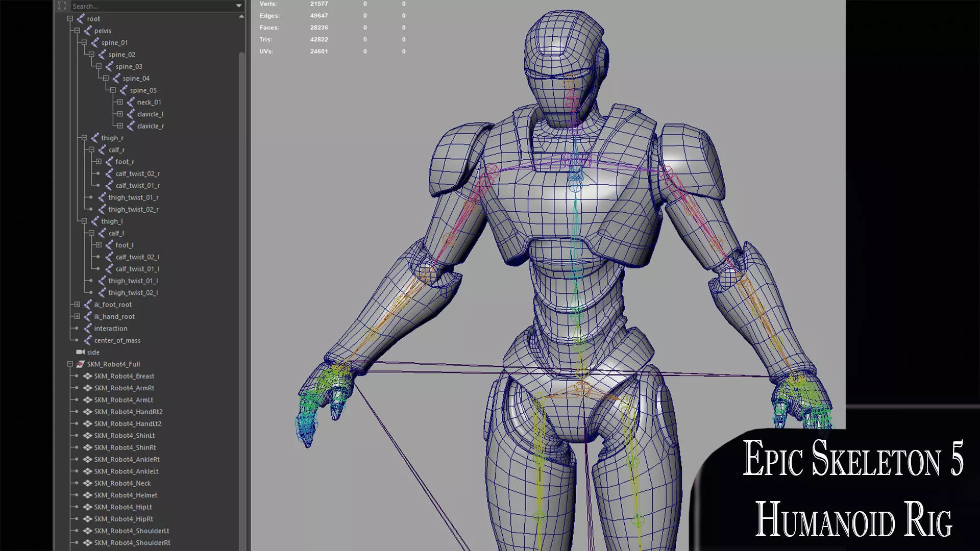Viewport: 980px width, 551px height.
Task: Expand the ik_hand_root node
Action: click(77, 316)
